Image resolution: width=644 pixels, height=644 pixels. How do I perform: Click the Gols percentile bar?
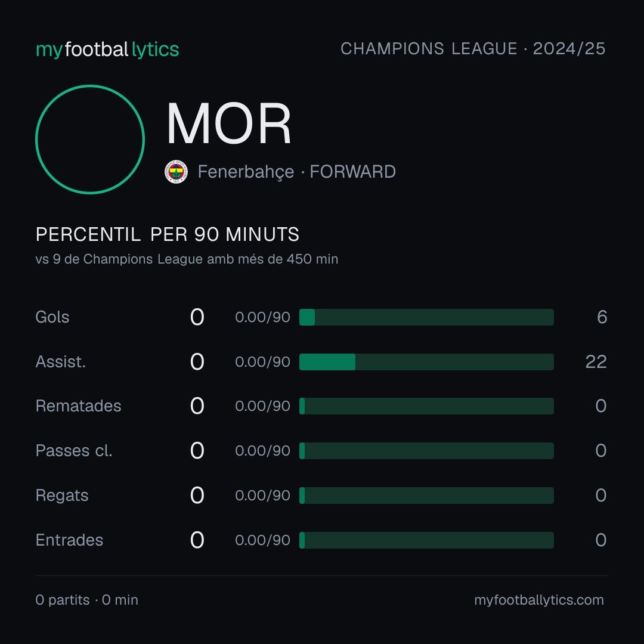[x=426, y=317]
